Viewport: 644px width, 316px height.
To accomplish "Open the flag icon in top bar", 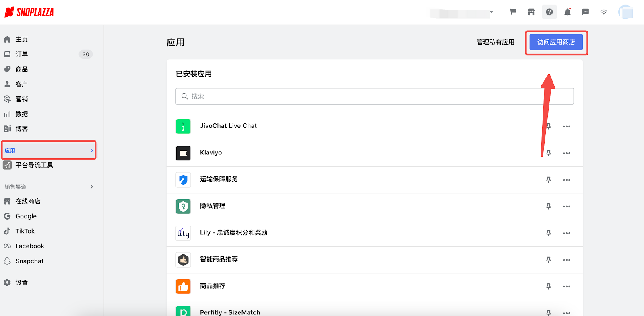I will point(513,12).
